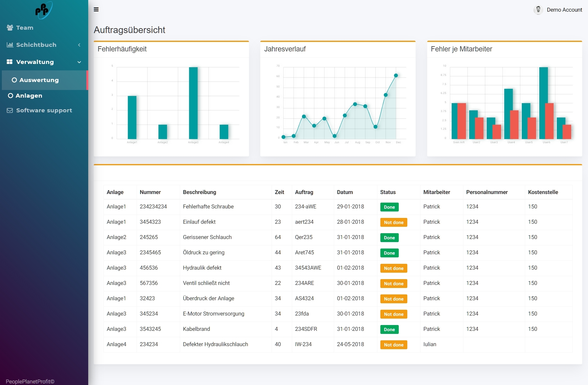Click the Done badge for Fehlerhafte Schraube

(x=389, y=207)
